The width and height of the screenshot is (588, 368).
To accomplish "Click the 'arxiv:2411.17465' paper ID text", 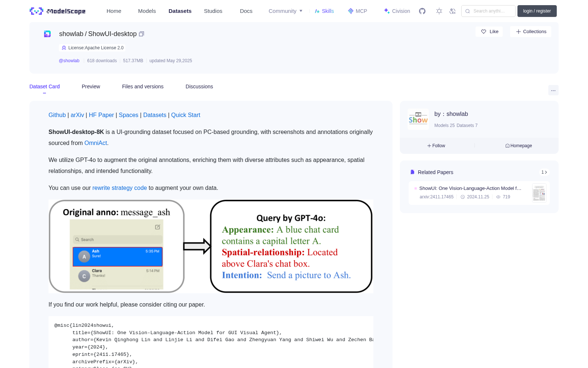I will (x=436, y=197).
